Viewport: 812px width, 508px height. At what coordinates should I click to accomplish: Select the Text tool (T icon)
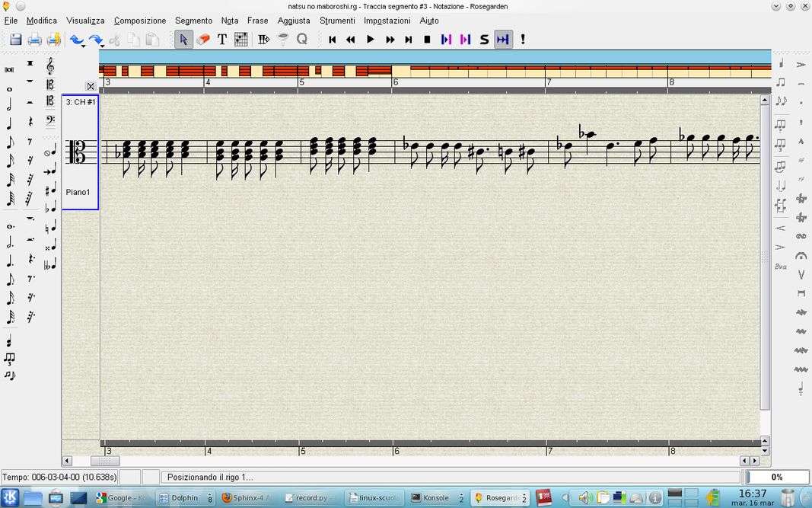[222, 40]
